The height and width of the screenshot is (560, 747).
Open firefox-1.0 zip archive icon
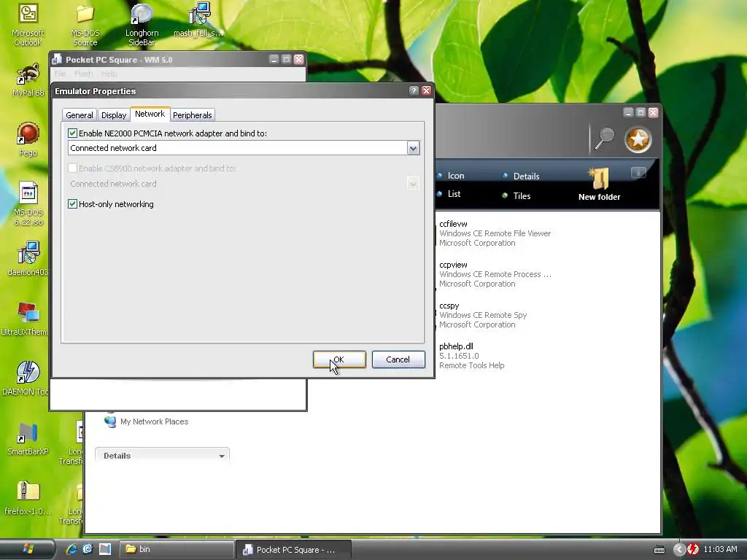(x=28, y=498)
